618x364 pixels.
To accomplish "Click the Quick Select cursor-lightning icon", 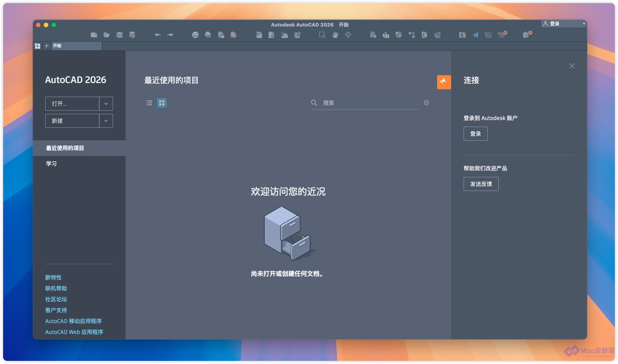I will 386,35.
